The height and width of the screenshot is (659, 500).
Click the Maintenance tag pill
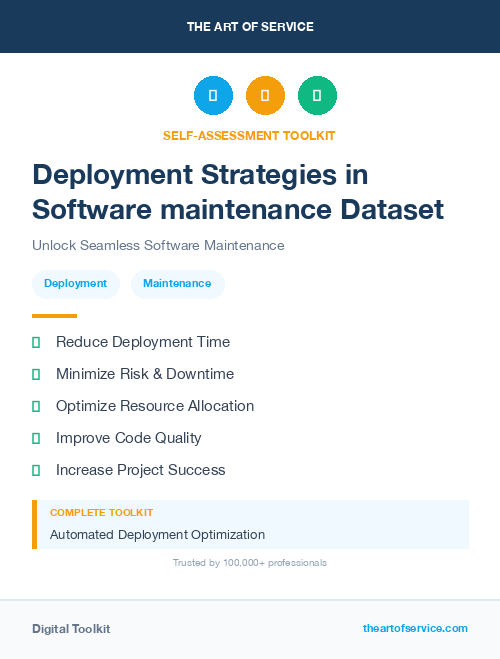click(x=177, y=284)
